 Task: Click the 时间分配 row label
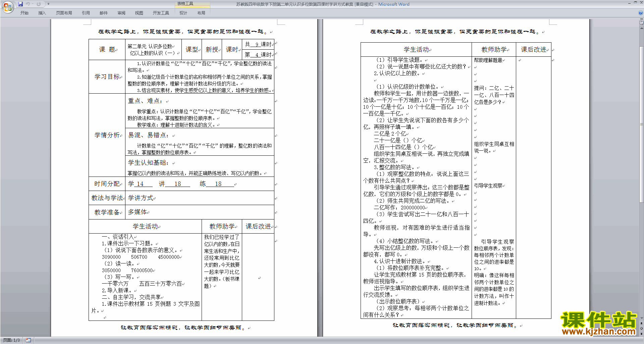coord(107,184)
